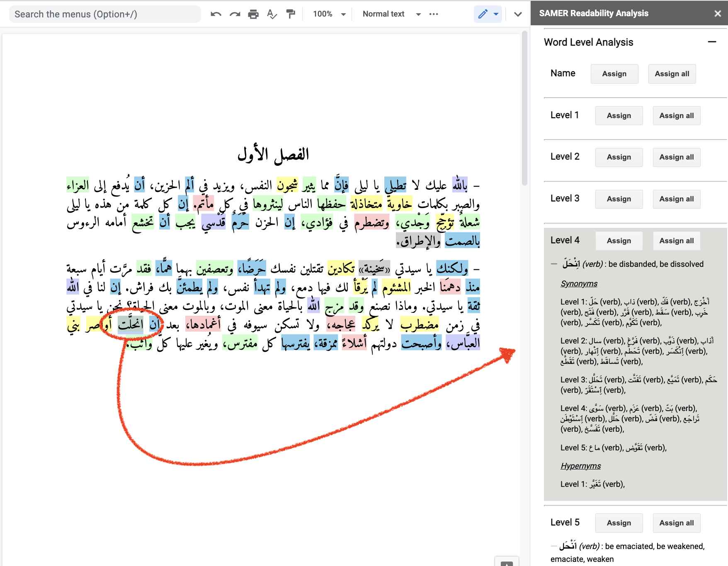This screenshot has width=728, height=566.
Task: Expand the Level 5 word entry dash
Action: [554, 546]
